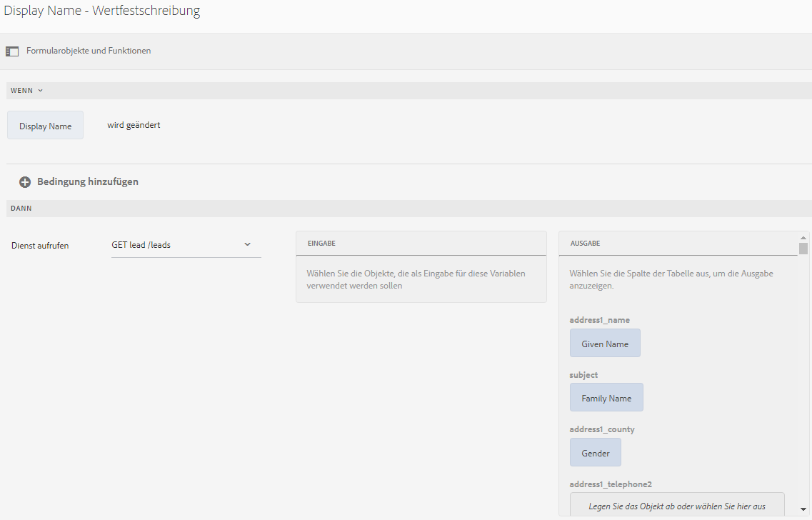Select the Display Name object chip
Viewport: 812px width, 520px height.
click(x=45, y=126)
